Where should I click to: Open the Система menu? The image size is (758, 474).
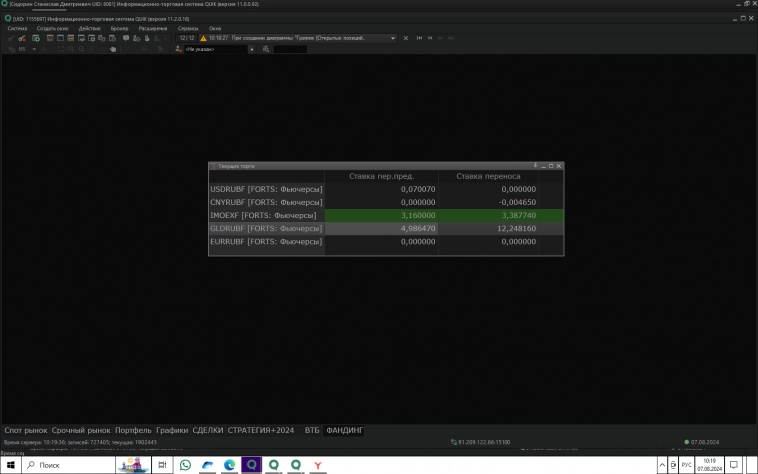17,28
